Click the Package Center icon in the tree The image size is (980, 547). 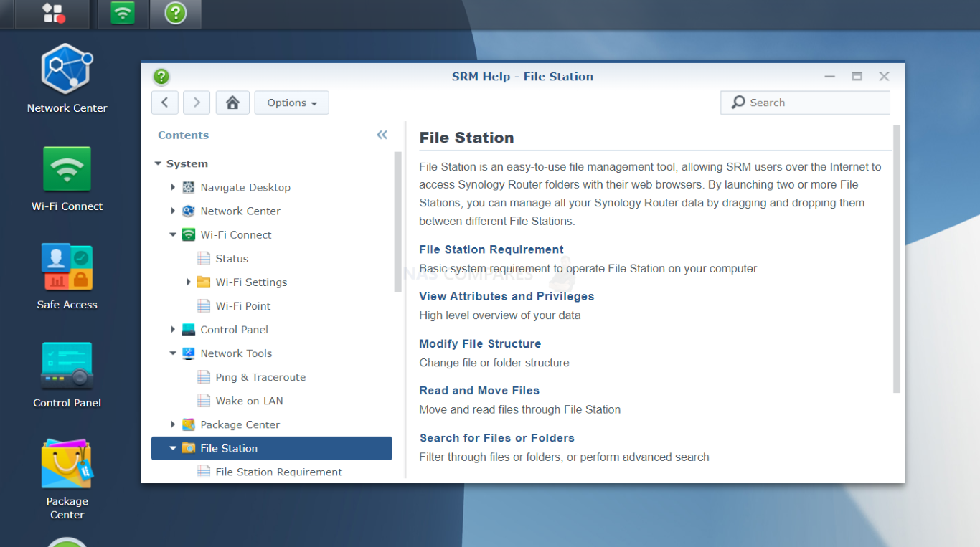tap(189, 424)
